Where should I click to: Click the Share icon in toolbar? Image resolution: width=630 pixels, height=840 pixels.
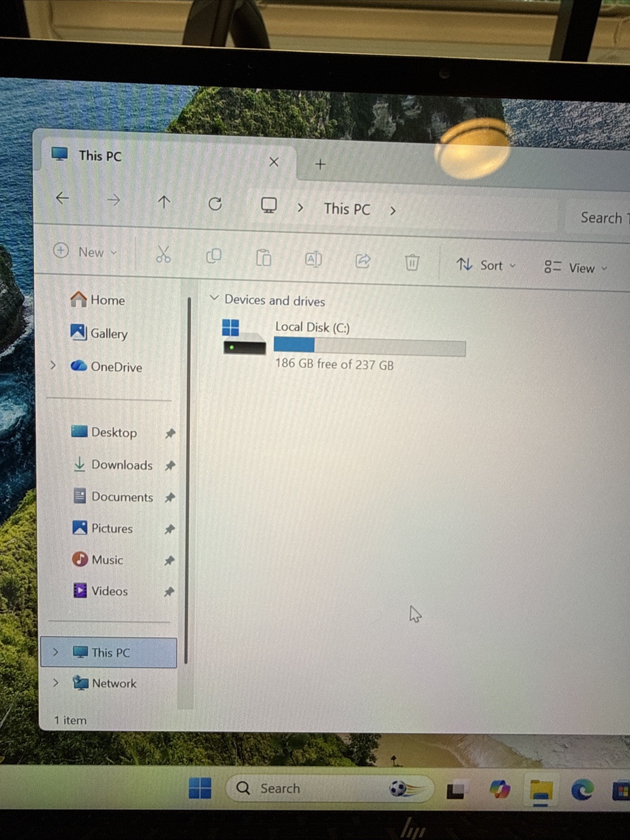363,261
